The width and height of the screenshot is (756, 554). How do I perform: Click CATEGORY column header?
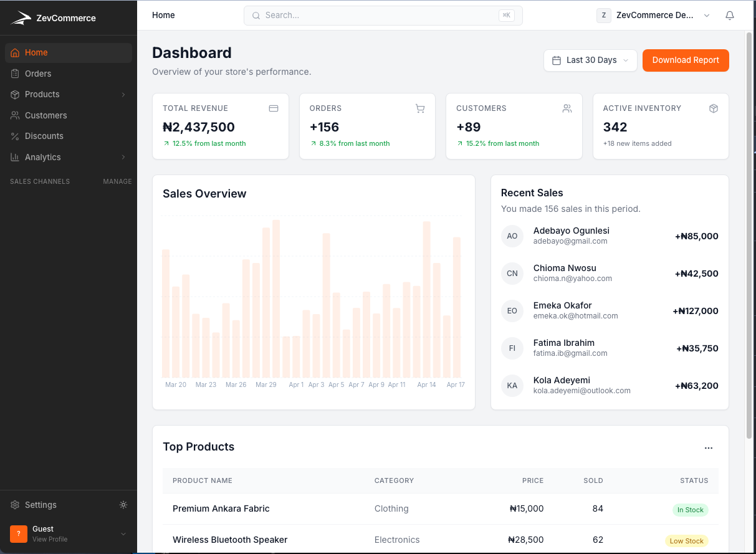(394, 481)
